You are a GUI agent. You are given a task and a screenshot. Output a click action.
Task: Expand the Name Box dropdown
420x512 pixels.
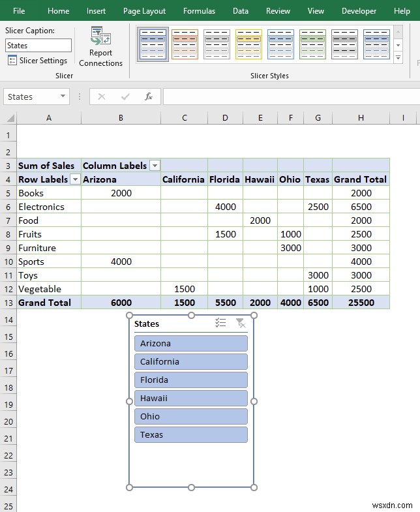tap(63, 97)
